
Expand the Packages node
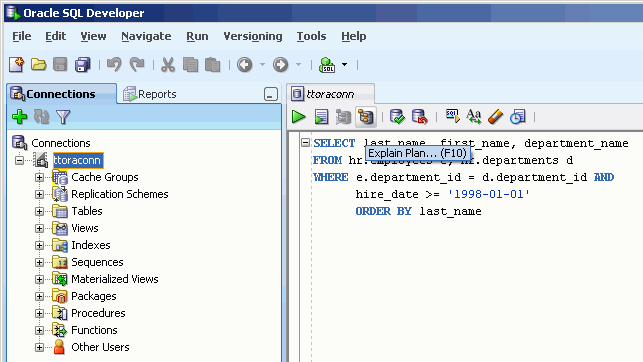coord(39,296)
